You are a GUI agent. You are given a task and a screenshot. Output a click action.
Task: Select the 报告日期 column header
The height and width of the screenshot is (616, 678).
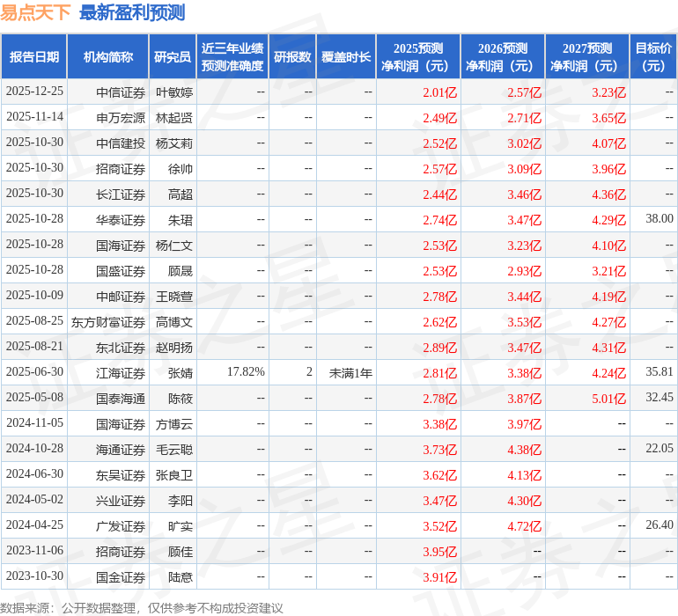tap(34, 57)
